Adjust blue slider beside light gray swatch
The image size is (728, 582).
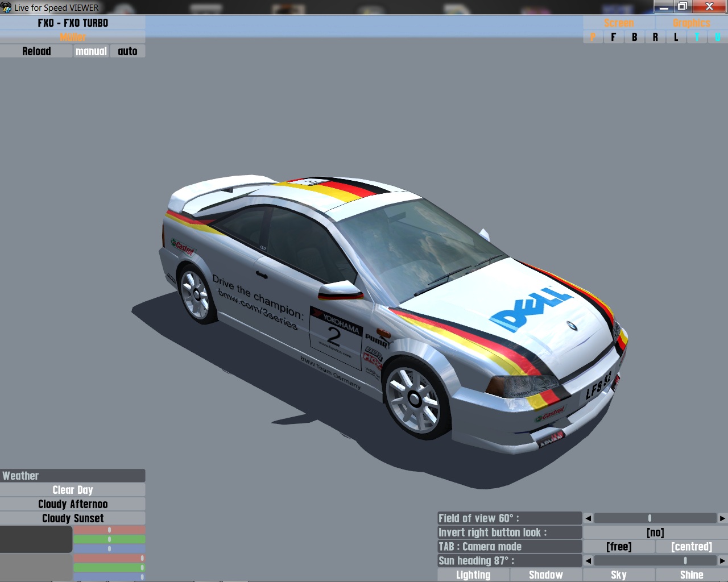click(109, 577)
